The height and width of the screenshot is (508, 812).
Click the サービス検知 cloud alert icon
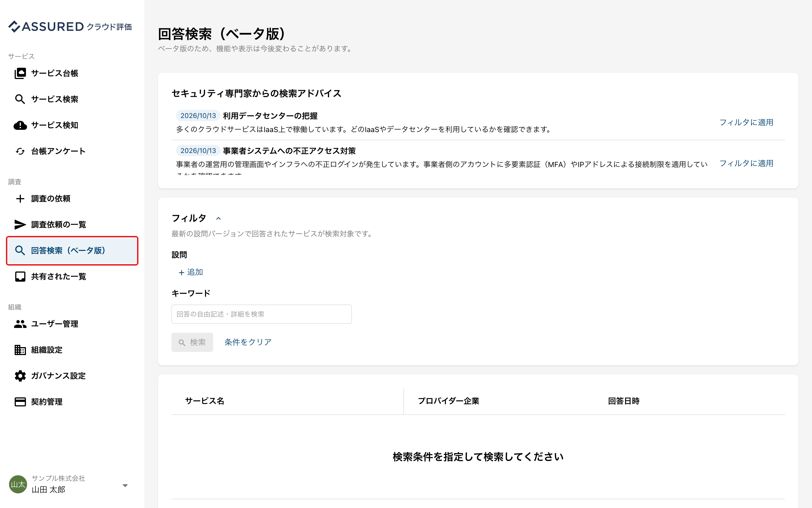pyautogui.click(x=20, y=125)
